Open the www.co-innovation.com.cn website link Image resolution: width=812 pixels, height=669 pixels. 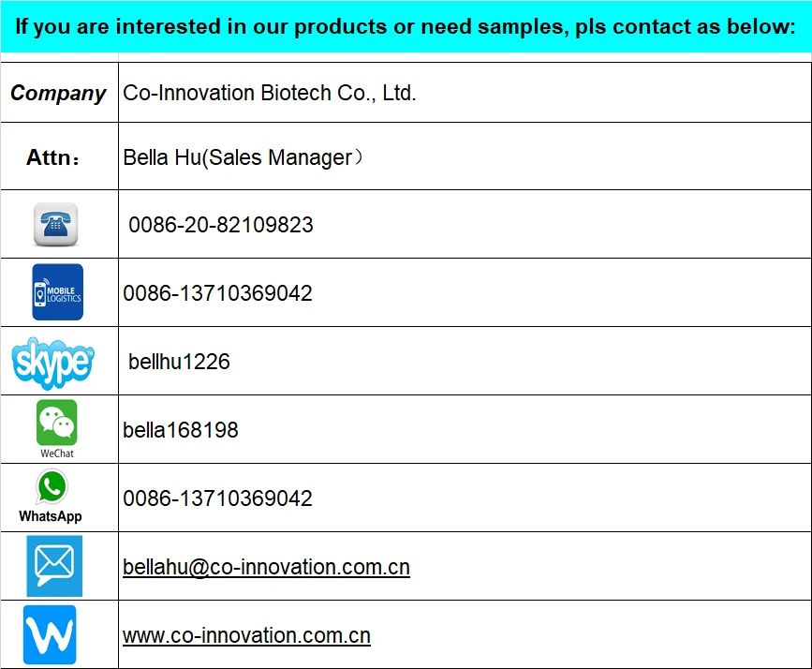pyautogui.click(x=246, y=635)
